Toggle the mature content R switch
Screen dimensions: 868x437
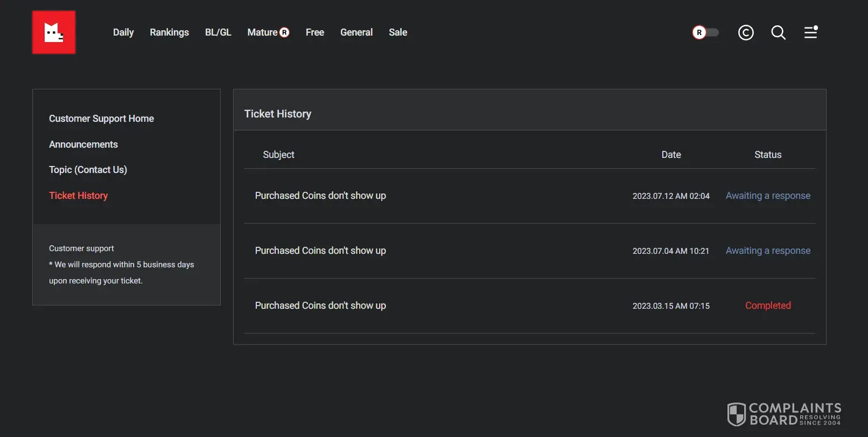click(705, 33)
